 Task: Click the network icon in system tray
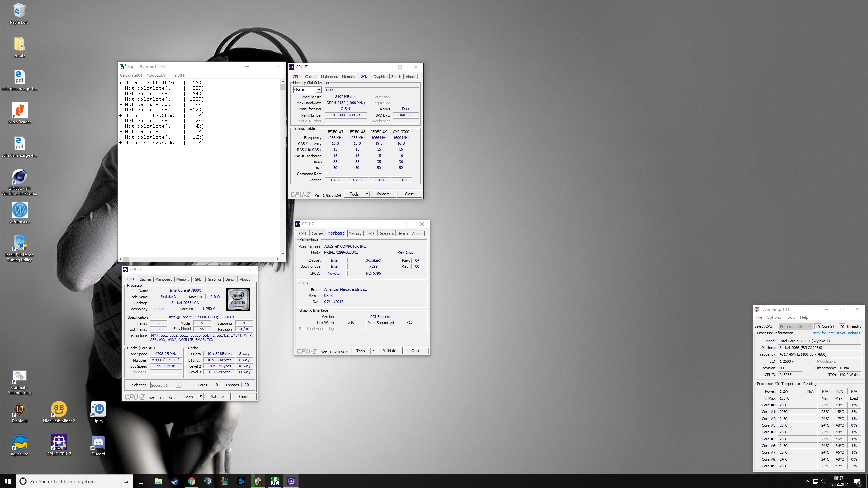point(815,481)
